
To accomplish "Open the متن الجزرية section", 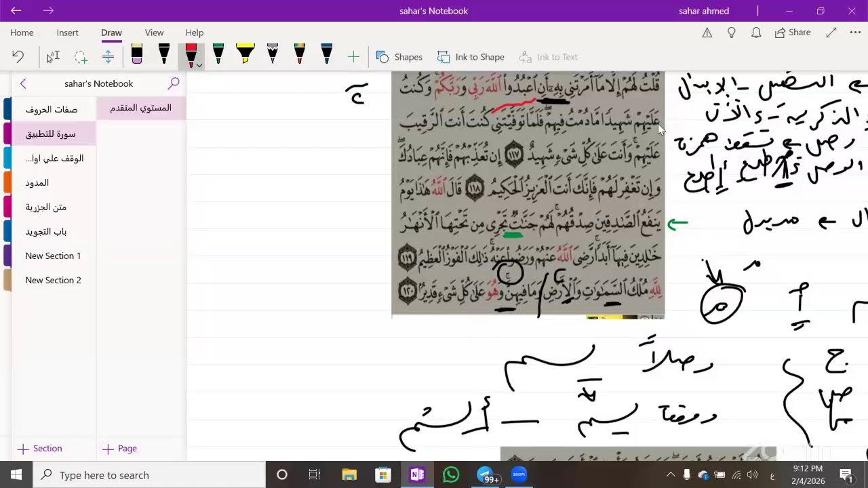I will (x=54, y=207).
